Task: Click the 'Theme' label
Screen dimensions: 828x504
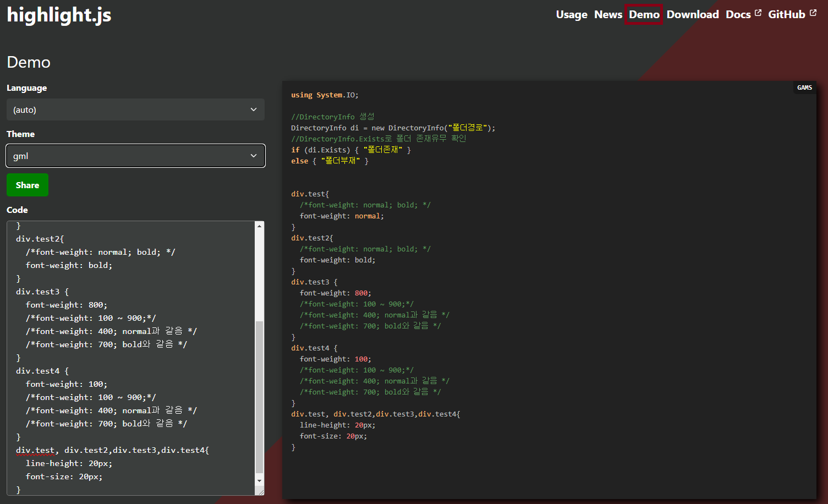Action: tap(20, 134)
